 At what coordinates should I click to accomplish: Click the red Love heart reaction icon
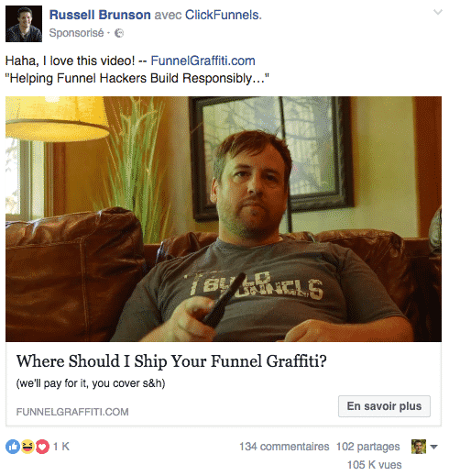[x=42, y=447]
